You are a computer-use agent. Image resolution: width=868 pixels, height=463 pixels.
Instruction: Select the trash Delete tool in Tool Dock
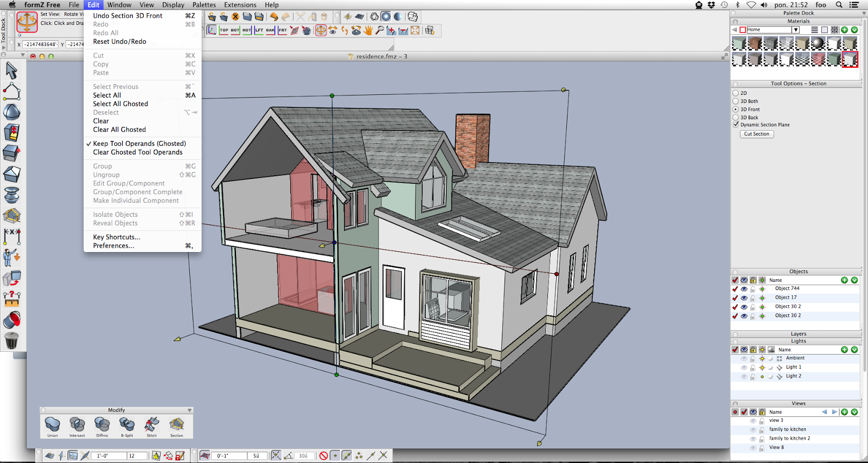click(x=11, y=340)
